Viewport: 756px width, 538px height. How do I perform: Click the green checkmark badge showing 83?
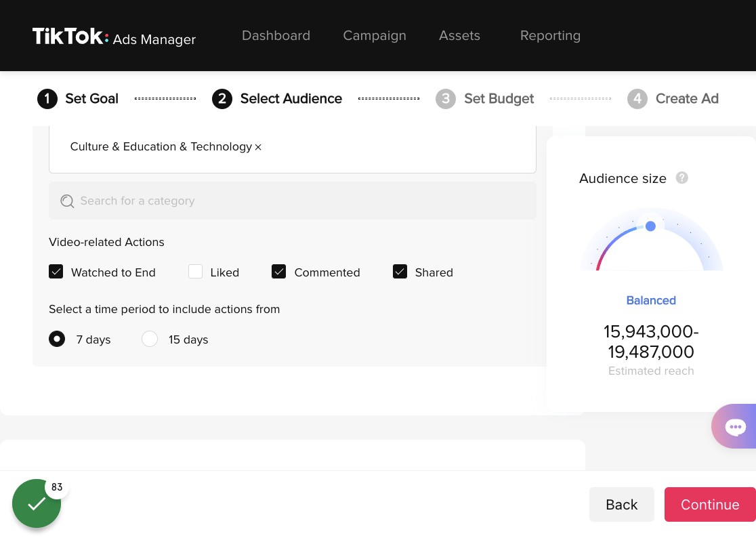click(x=37, y=503)
